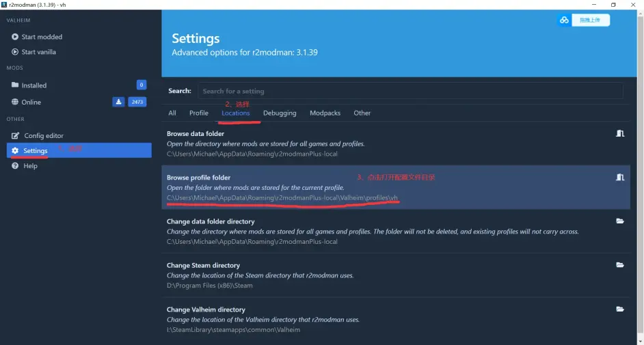The height and width of the screenshot is (345, 644).
Task: Click folder icon for Change Valheim directory
Action: (620, 309)
